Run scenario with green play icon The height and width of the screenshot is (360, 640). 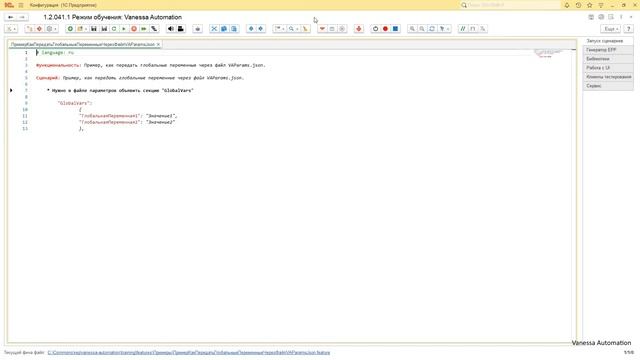pos(124,29)
